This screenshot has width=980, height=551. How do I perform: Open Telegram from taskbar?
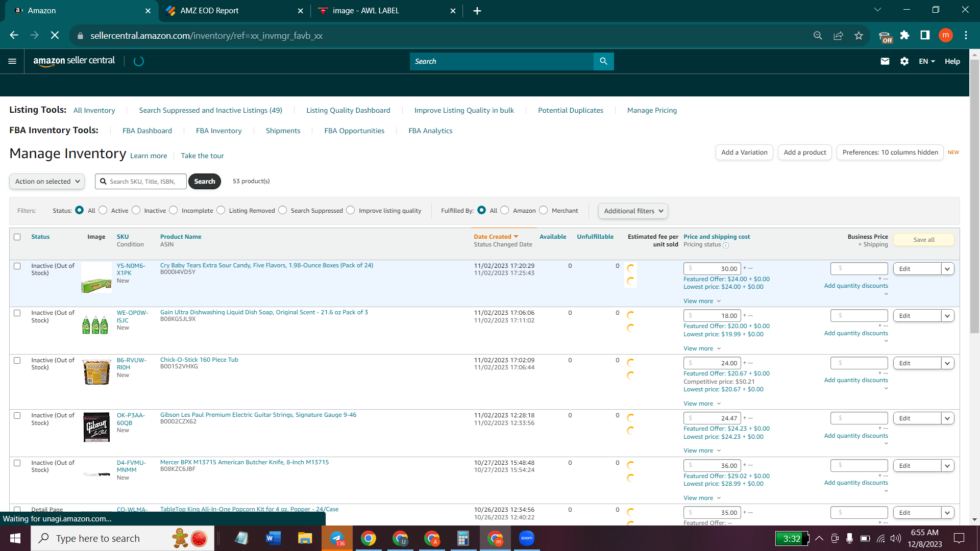click(337, 538)
